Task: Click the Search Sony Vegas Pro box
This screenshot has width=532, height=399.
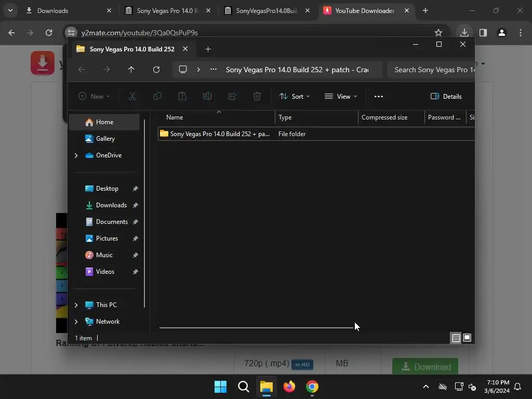Action: [431, 70]
